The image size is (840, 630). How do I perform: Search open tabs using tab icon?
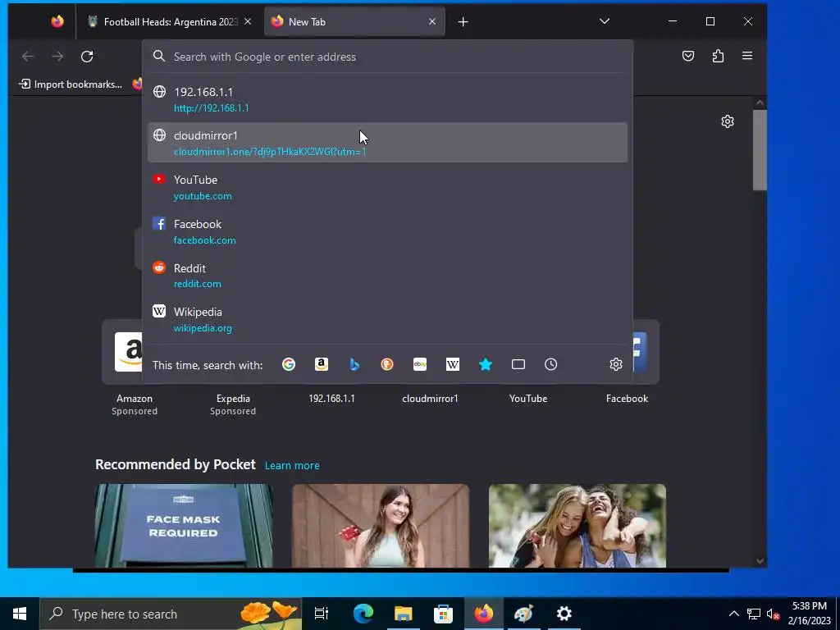pos(518,364)
